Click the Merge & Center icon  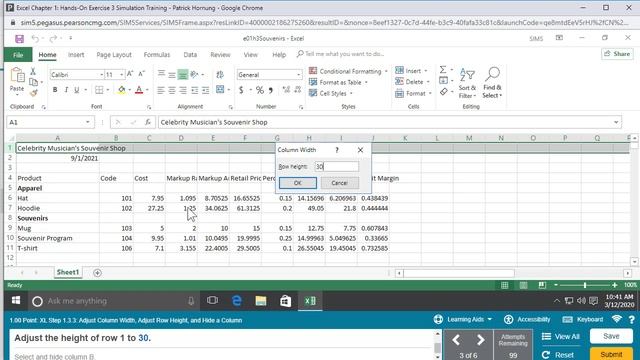[x=220, y=89]
